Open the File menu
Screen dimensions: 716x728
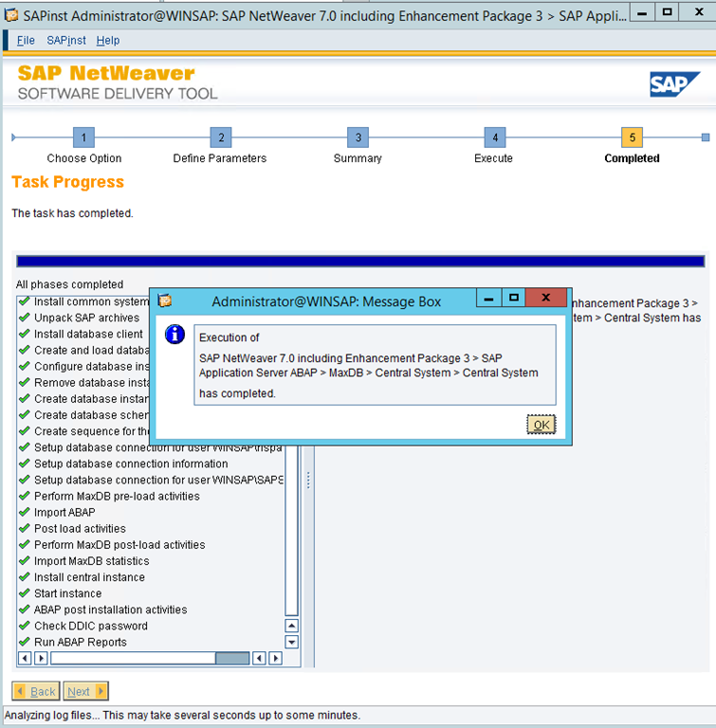(x=26, y=41)
